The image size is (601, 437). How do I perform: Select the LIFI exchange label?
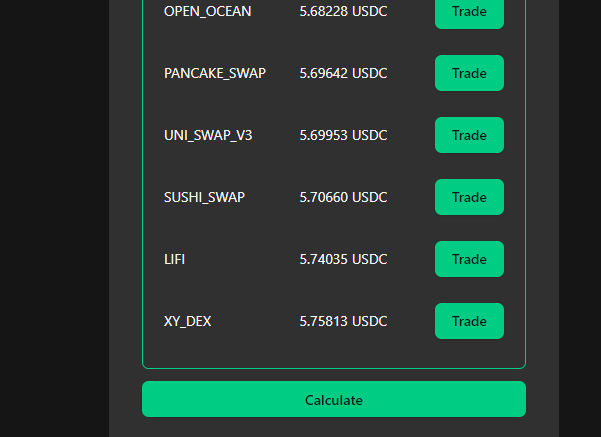click(x=175, y=259)
